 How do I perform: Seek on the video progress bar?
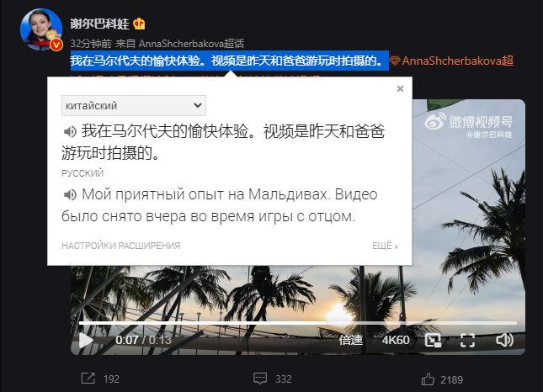coord(298,323)
